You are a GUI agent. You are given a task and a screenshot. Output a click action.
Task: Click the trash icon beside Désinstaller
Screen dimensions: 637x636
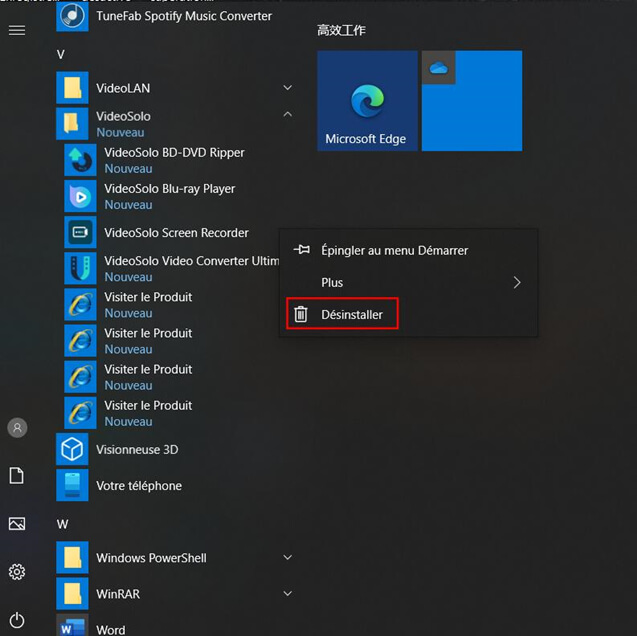click(x=301, y=314)
